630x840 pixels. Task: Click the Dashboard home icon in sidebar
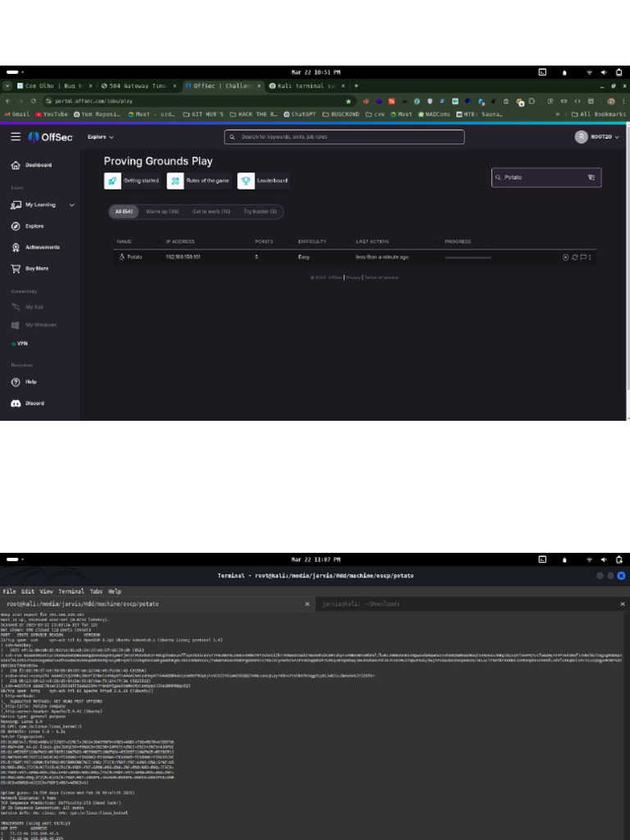16,165
